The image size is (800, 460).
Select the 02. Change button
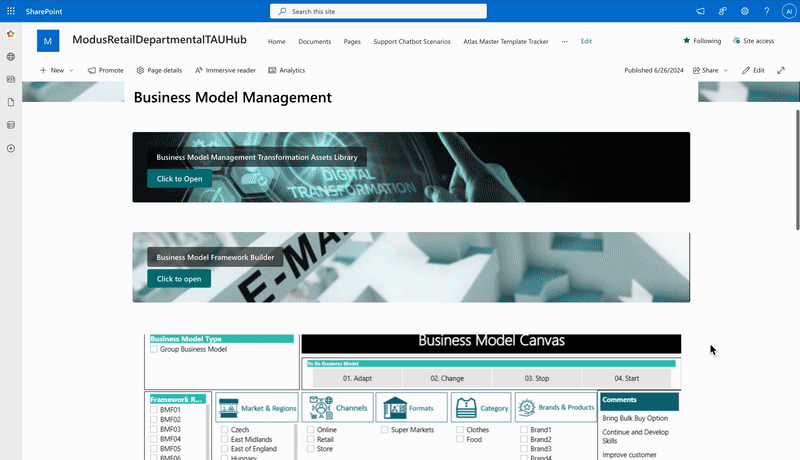point(447,378)
